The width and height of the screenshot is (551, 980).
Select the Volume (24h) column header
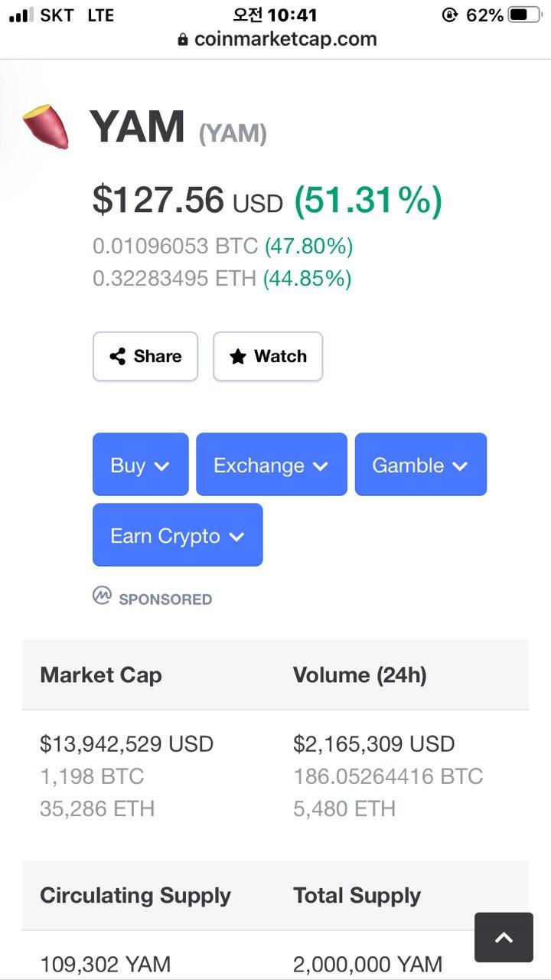pyautogui.click(x=360, y=675)
